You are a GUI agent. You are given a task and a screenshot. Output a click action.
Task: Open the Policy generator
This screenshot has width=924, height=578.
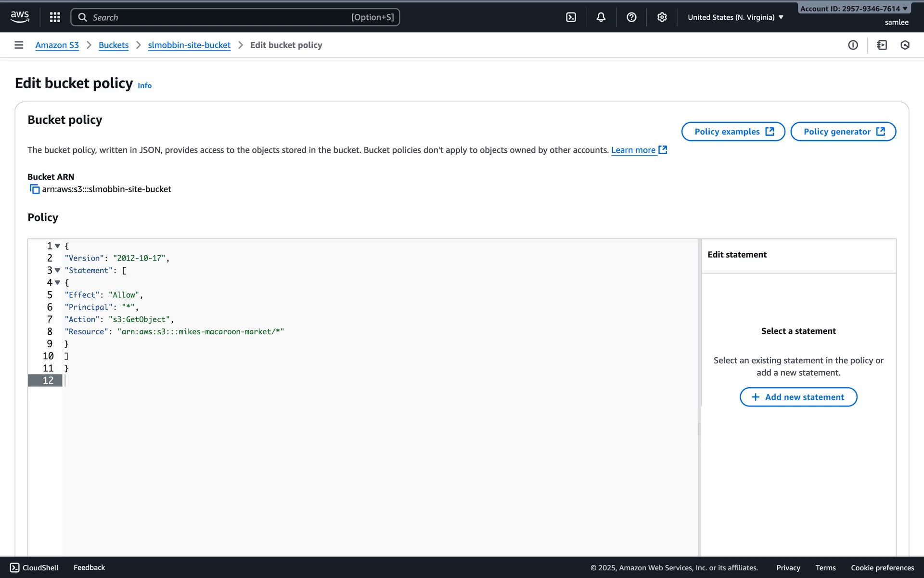843,131
